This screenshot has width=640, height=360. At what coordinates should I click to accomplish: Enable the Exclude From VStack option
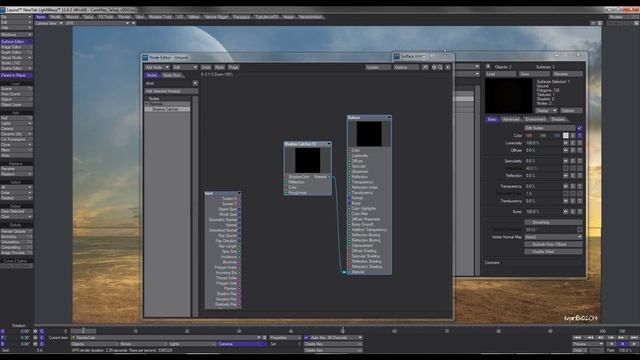[553, 244]
